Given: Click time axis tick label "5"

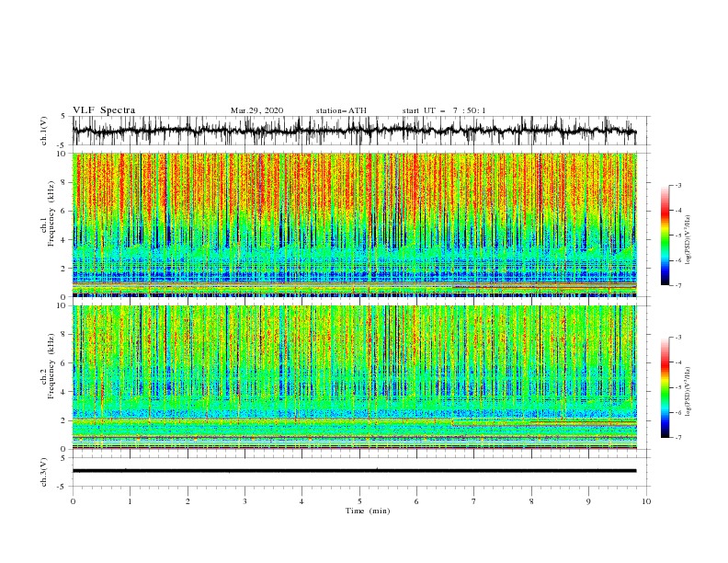Looking at the screenshot, I should [359, 501].
